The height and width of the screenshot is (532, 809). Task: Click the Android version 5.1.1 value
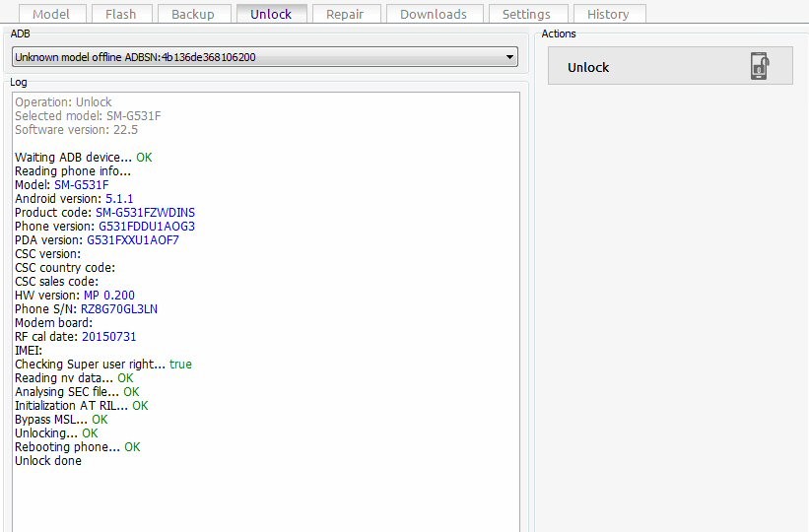coord(119,199)
